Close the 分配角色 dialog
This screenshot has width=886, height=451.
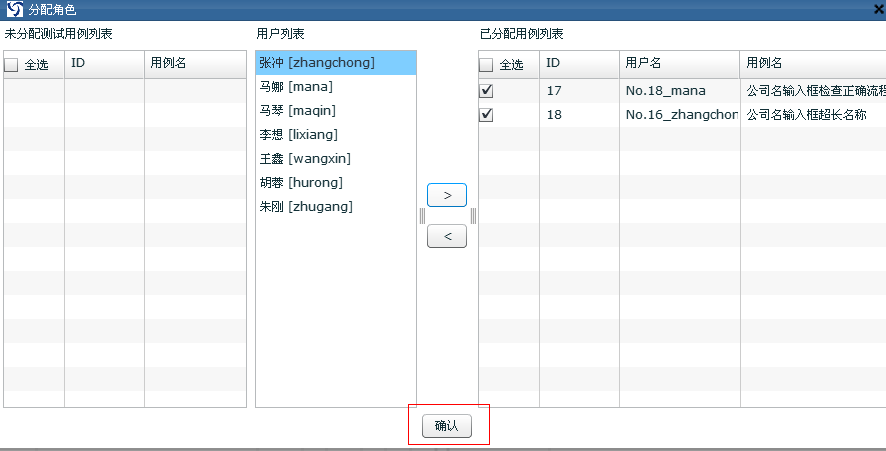[878, 9]
